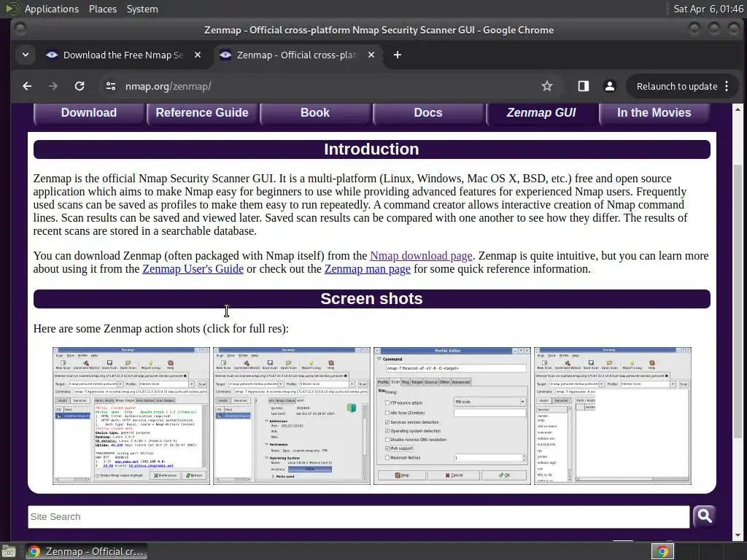
Task: Open the fourth screenshot with services list
Action: (613, 416)
